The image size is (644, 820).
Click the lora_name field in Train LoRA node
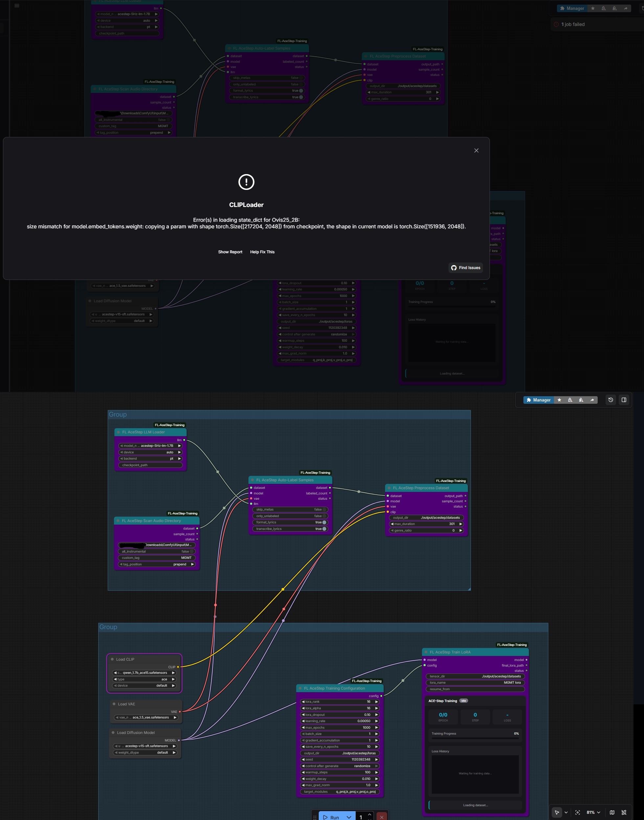click(475, 683)
